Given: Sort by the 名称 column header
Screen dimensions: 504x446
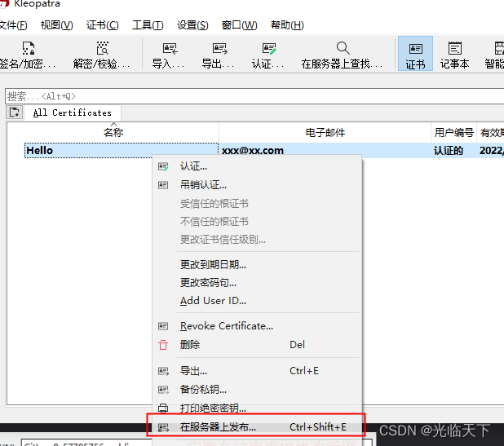Looking at the screenshot, I should 113,132.
